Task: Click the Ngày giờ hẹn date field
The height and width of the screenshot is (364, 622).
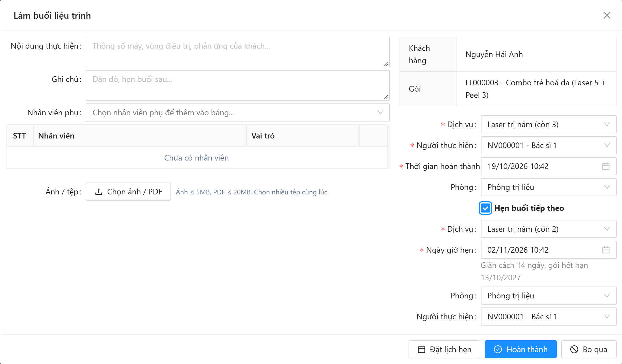Action: [x=548, y=250]
